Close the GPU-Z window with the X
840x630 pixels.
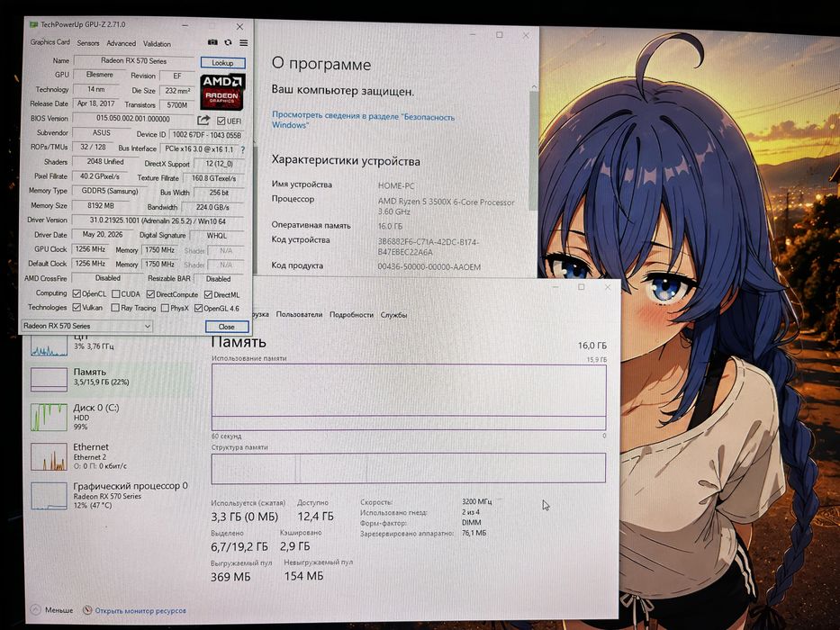240,26
